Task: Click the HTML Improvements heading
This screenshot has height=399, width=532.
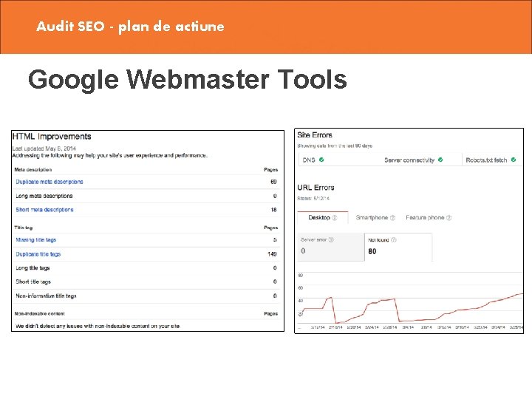Action: [52, 137]
